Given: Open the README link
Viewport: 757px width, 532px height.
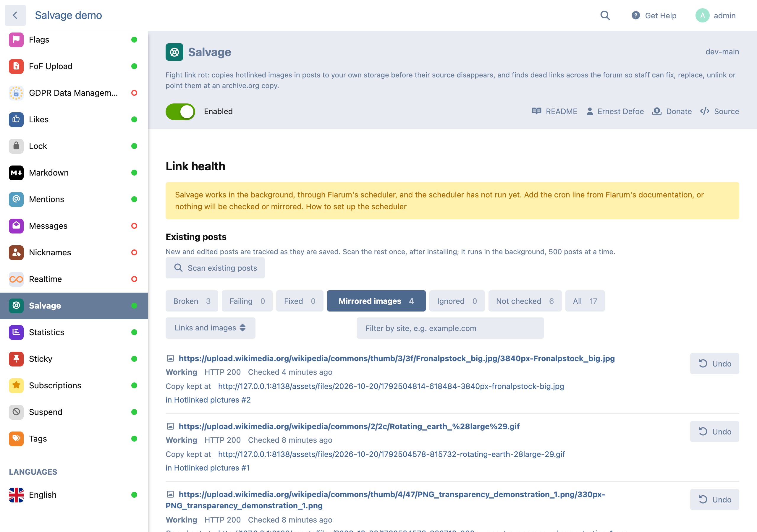Looking at the screenshot, I should click(x=554, y=111).
